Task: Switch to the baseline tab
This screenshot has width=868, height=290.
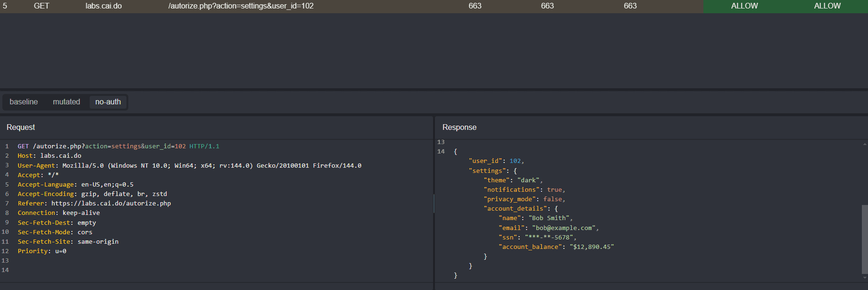Action: coord(24,102)
